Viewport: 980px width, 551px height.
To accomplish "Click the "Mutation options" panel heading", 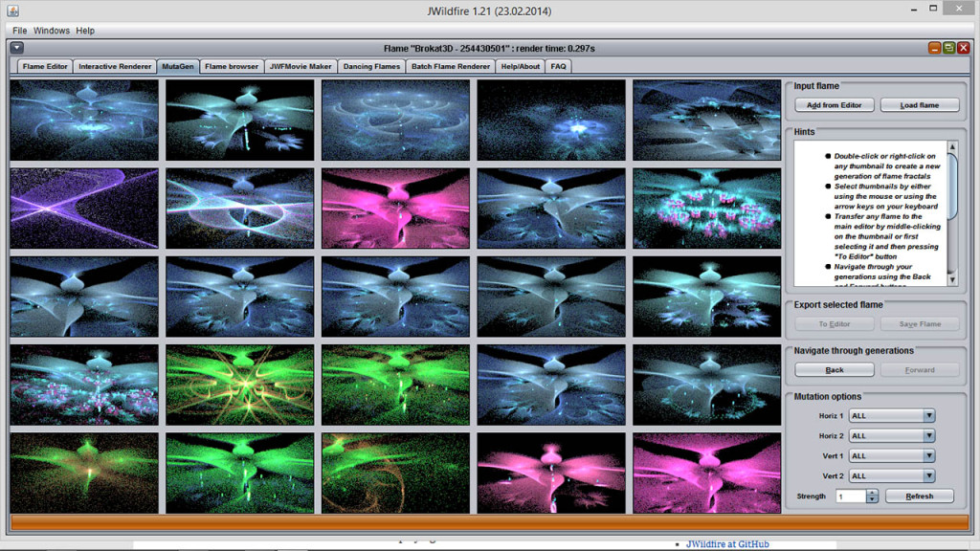I will click(828, 397).
